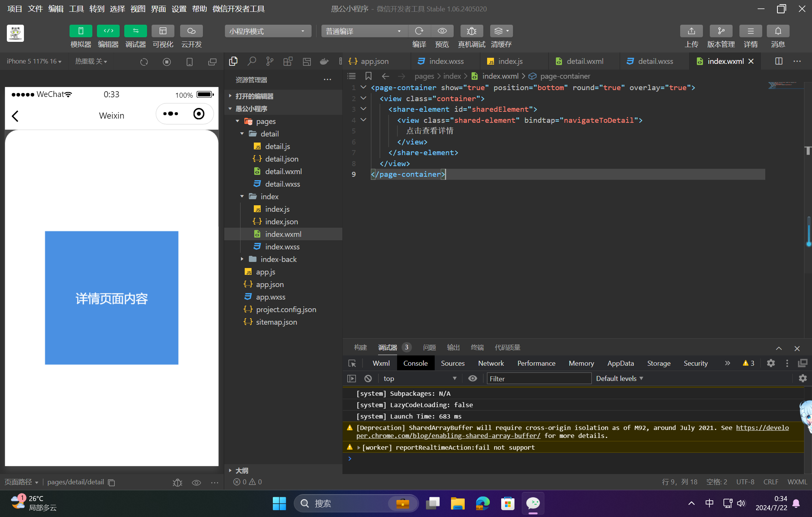The width and height of the screenshot is (812, 517).
Task: Open the 版本管理 branch icon
Action: click(x=720, y=31)
